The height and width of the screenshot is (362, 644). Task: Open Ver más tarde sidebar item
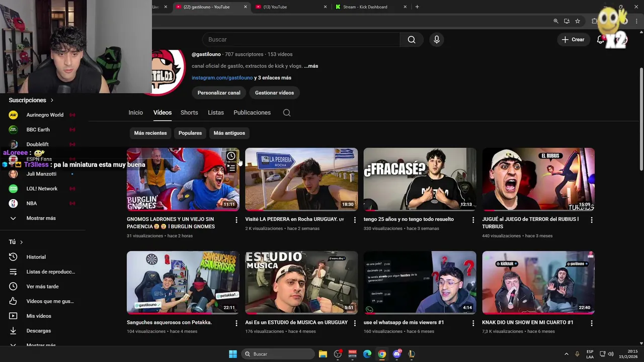point(43,287)
